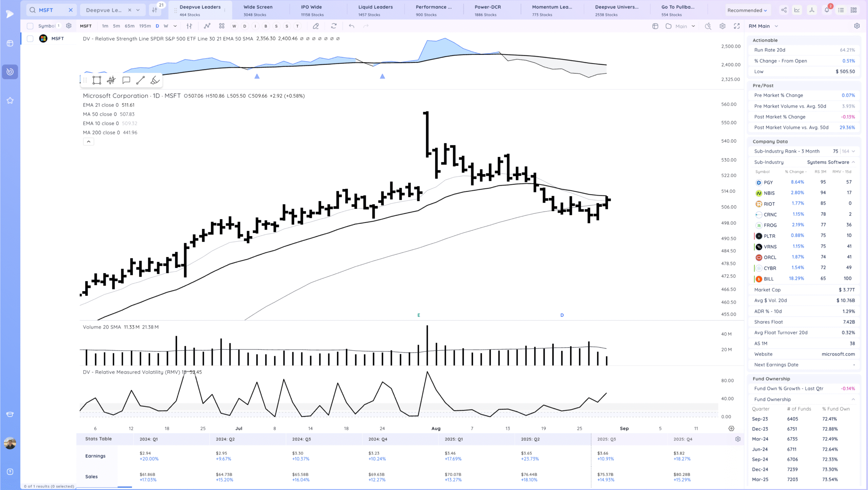
Task: Select the rectangle drawing tool
Action: coord(97,80)
